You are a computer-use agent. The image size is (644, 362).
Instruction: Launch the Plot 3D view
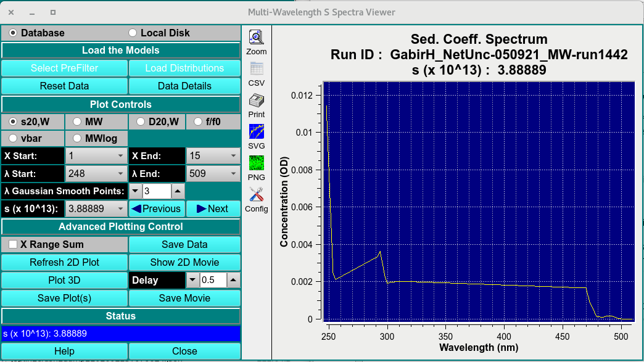[64, 280]
